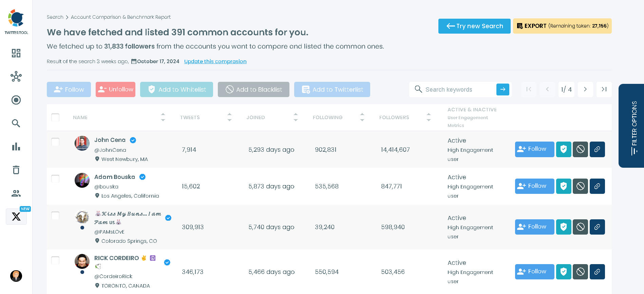Open the Update this comparison link
The height and width of the screenshot is (294, 644).
tap(215, 61)
